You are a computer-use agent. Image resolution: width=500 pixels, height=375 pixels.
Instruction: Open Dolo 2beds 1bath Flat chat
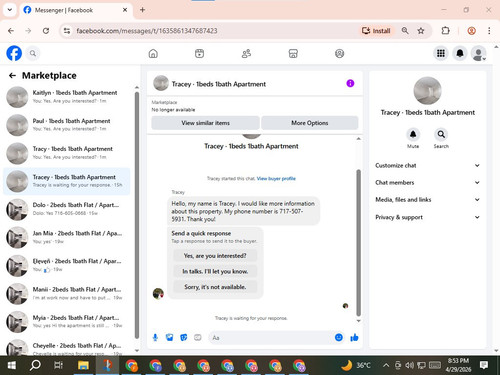(67, 209)
